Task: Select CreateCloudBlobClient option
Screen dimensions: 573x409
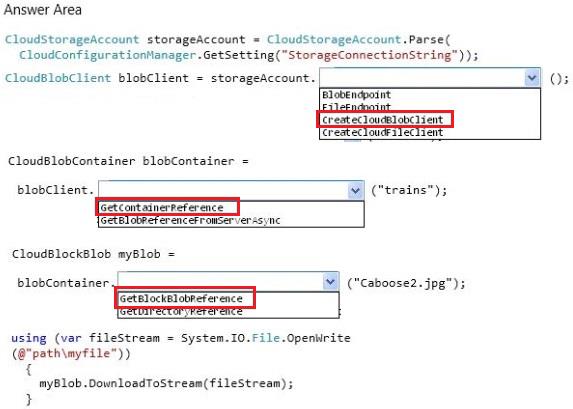Action: coord(383,120)
